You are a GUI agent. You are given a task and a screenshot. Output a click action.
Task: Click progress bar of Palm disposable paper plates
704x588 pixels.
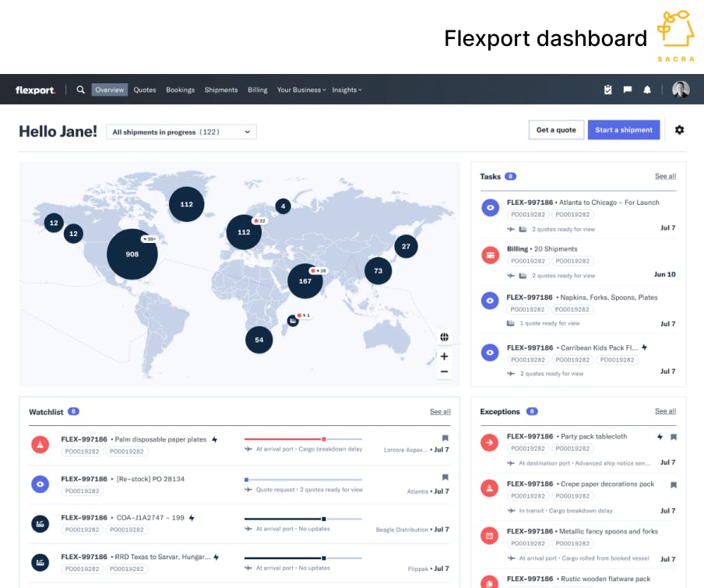[x=303, y=438]
